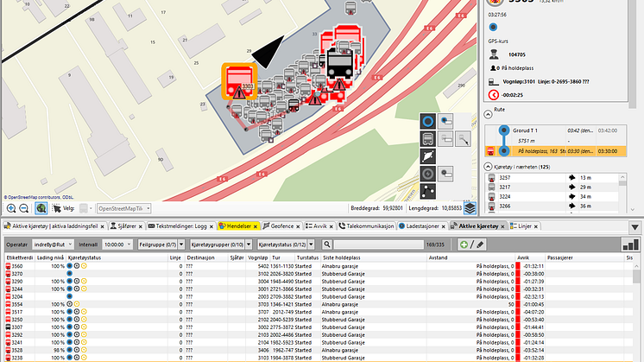Open the Telekommunikasjon tab
Viewport: 644px width, 362px height.
coord(366,226)
